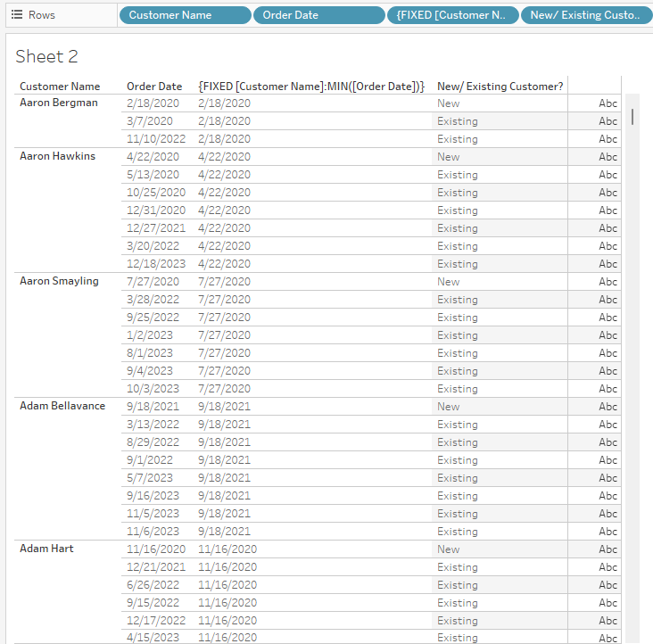The height and width of the screenshot is (644, 653).
Task: Click the FIXED MIN Order Date column header
Action: point(311,87)
